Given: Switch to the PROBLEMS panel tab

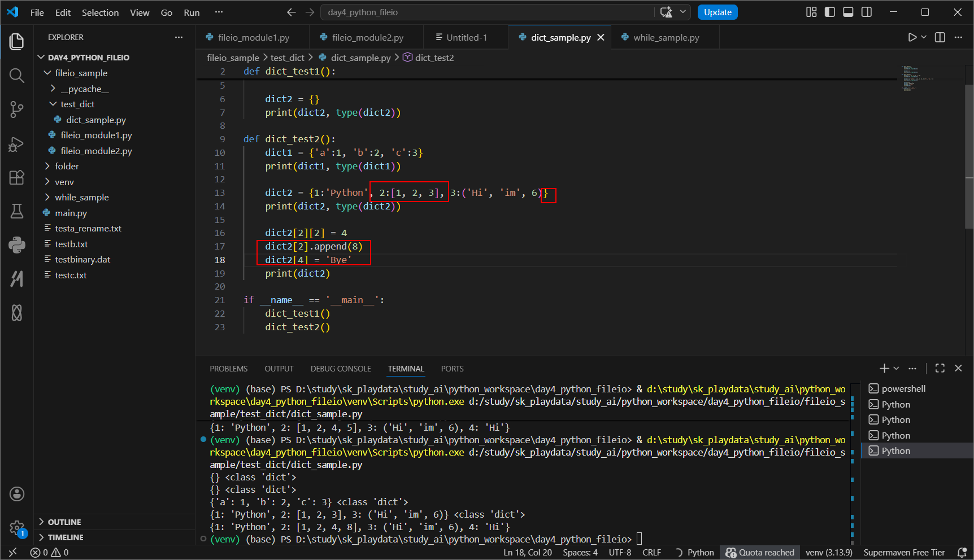Looking at the screenshot, I should 228,369.
